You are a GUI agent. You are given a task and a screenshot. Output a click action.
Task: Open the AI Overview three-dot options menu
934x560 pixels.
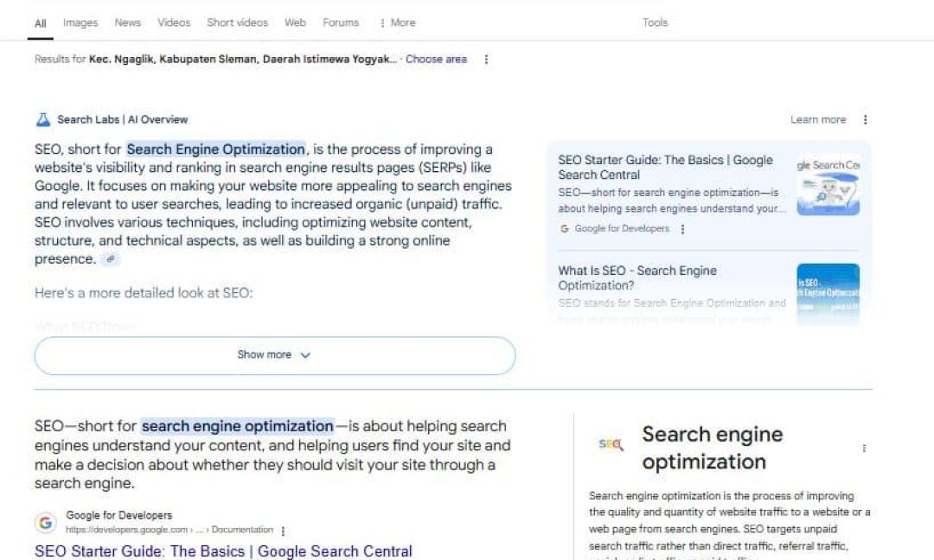(x=865, y=119)
